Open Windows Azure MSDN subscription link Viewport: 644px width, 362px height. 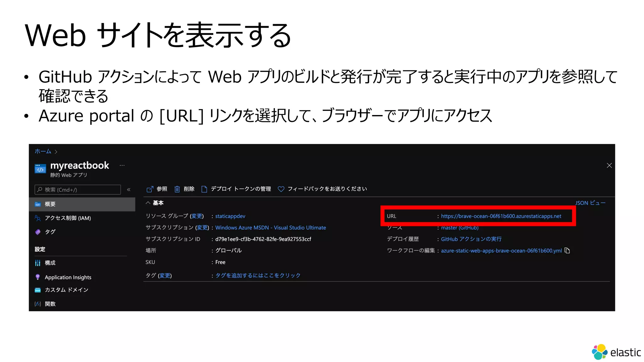270,228
